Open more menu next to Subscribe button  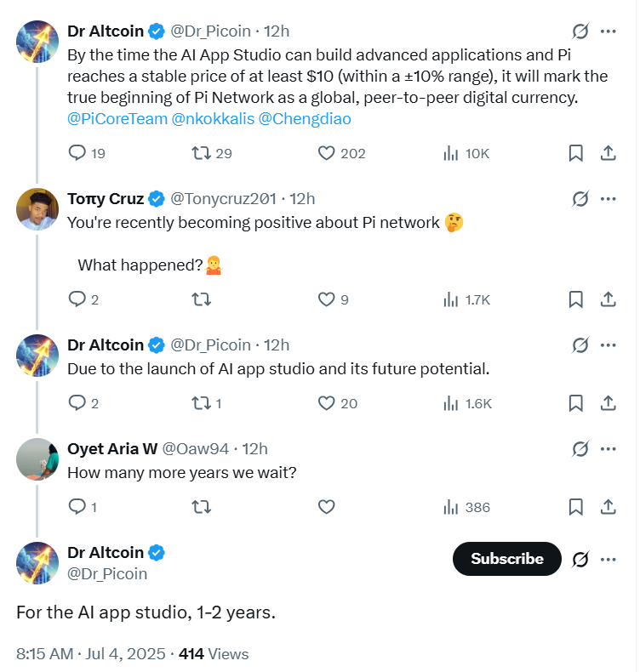coord(609,559)
